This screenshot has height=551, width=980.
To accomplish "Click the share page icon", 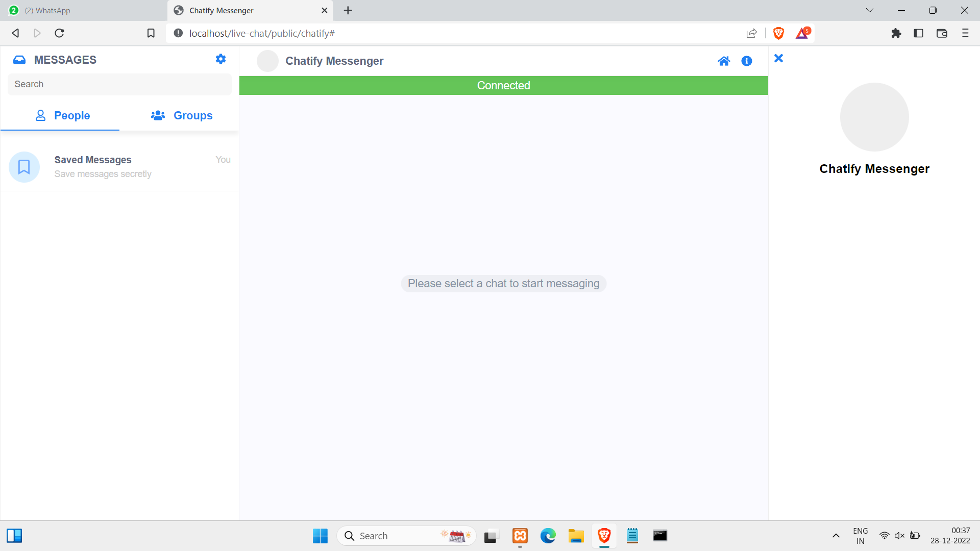I will pyautogui.click(x=751, y=33).
